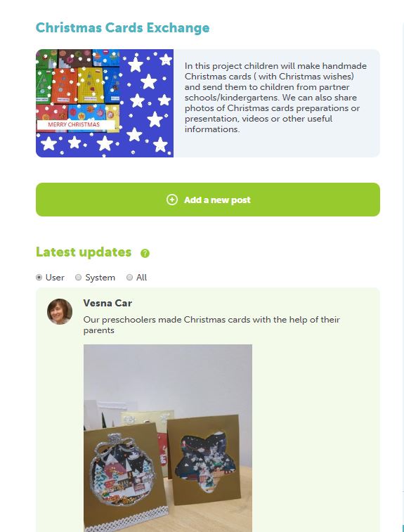The image size is (404, 532).
Task: Open the project cover image with stars
Action: 105,103
